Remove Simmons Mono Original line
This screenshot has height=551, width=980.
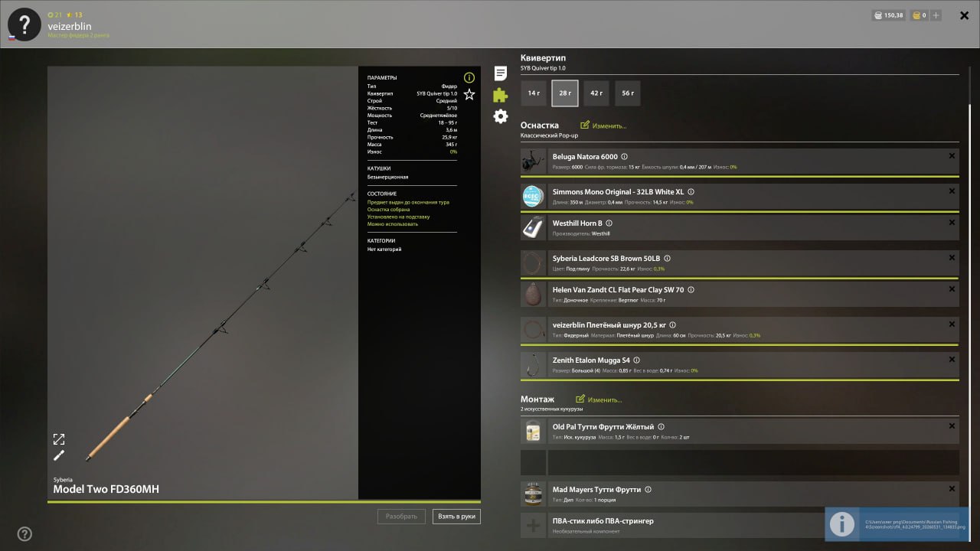(x=952, y=191)
